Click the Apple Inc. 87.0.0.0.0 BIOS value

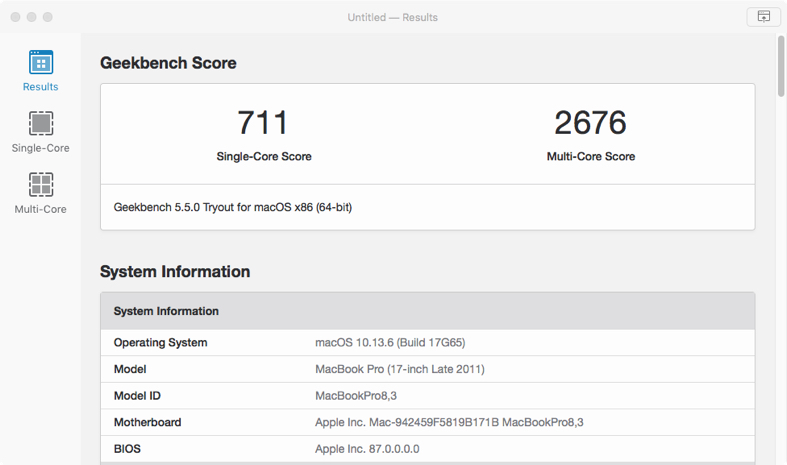(x=367, y=449)
